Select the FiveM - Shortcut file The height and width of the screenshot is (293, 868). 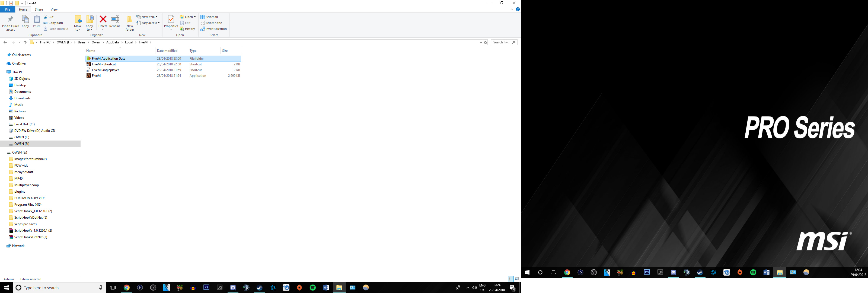163,64
